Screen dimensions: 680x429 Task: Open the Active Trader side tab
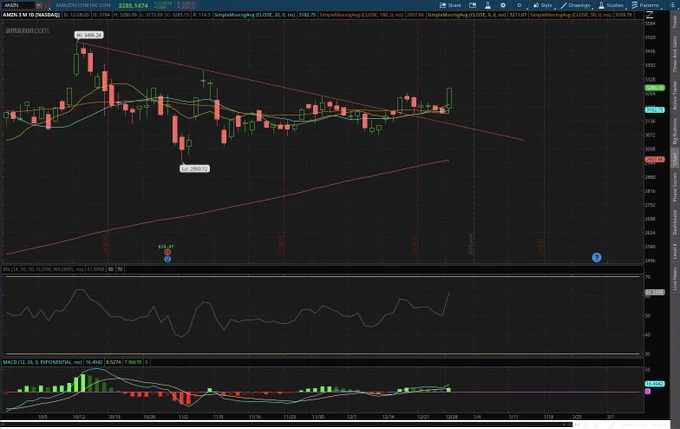(x=675, y=95)
